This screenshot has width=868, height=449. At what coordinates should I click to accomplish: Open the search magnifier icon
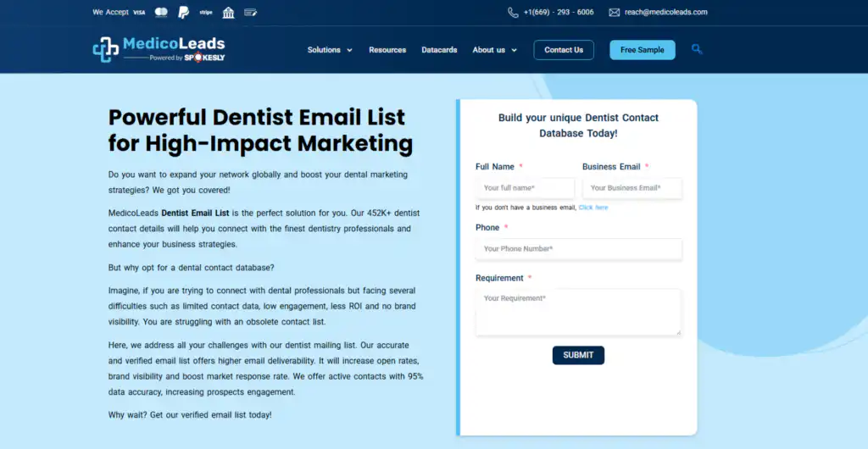click(697, 49)
